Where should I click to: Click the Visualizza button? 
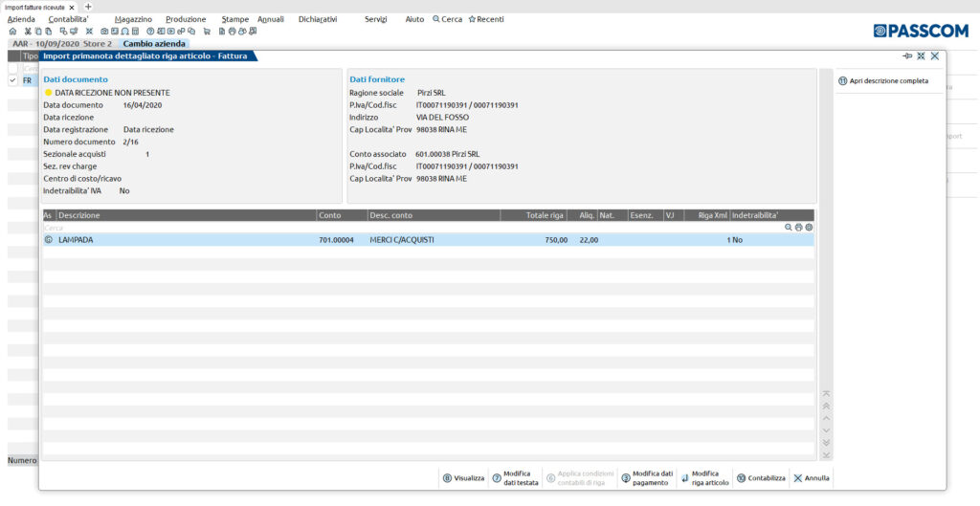pos(464,478)
